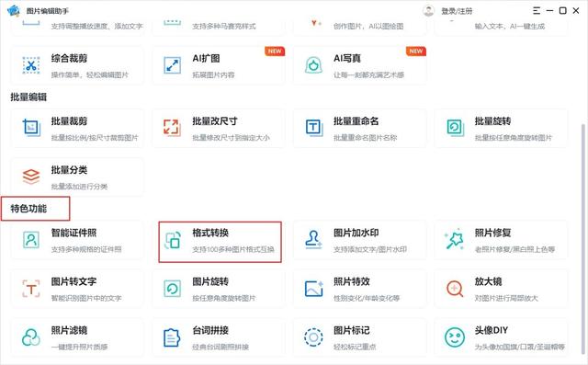Viewport: 588px width, 365px height.
Task: Open the 批量重命名 T icon
Action: 313,128
